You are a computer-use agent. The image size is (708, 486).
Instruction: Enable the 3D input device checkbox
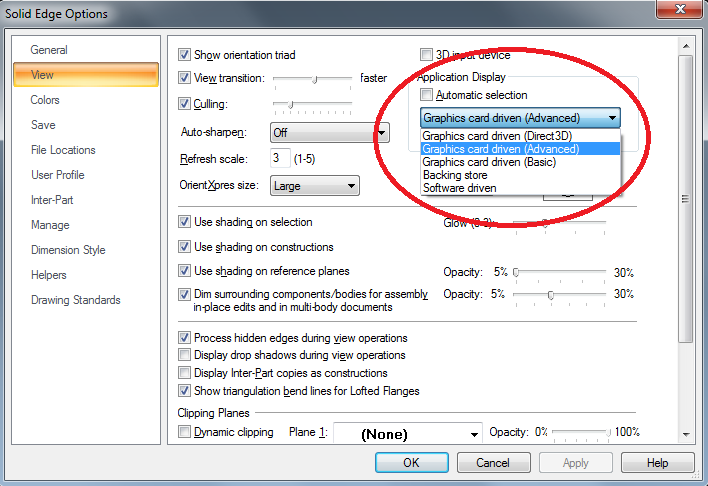(426, 55)
